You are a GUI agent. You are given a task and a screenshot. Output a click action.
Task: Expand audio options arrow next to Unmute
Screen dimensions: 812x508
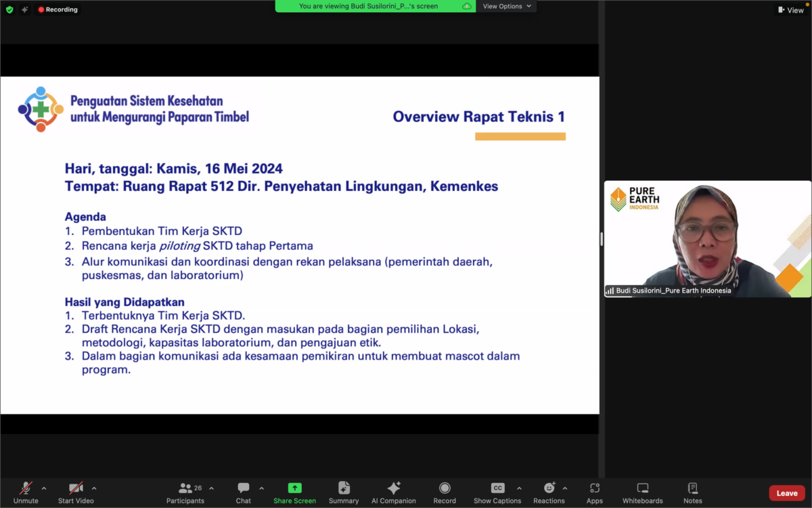point(44,488)
